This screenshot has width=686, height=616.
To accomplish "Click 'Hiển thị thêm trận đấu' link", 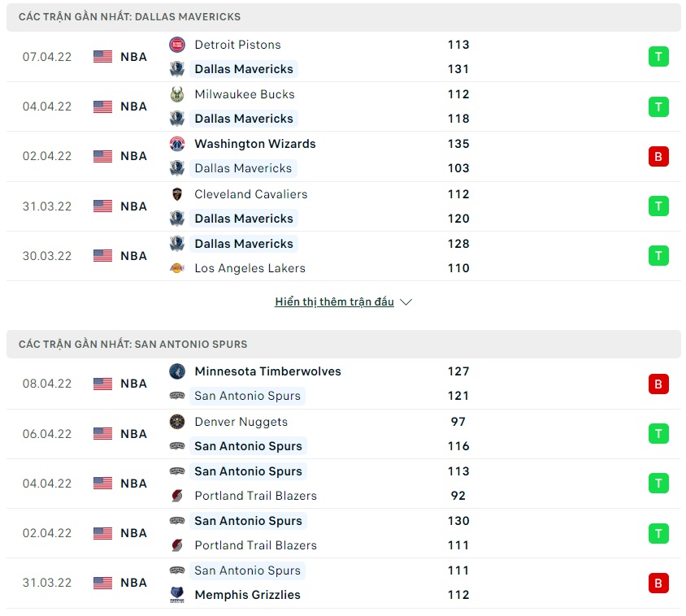I will [334, 301].
